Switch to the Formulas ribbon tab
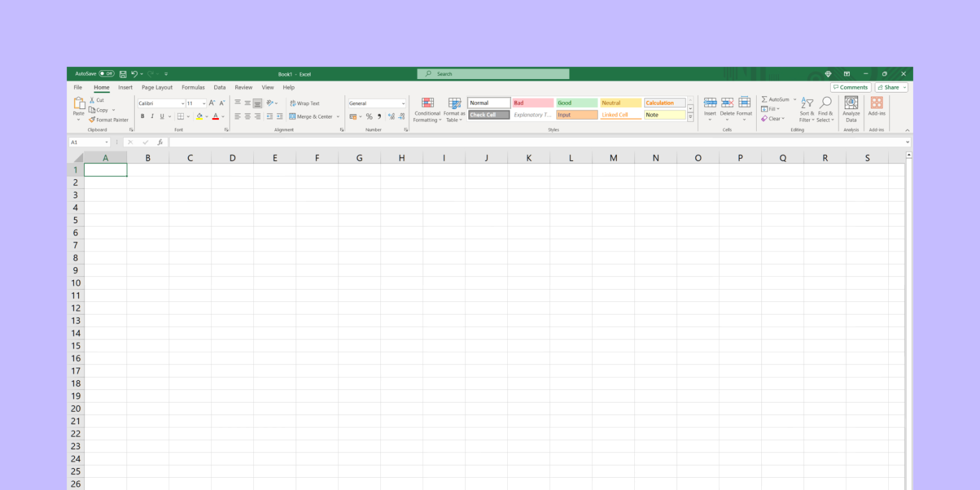 click(x=193, y=87)
